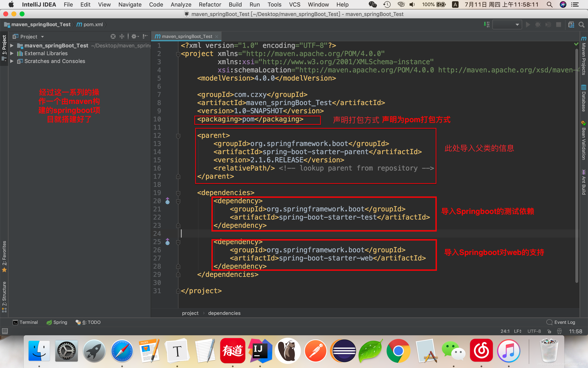Toggle the Terminal tool window
The height and width of the screenshot is (368, 588).
[x=25, y=322]
